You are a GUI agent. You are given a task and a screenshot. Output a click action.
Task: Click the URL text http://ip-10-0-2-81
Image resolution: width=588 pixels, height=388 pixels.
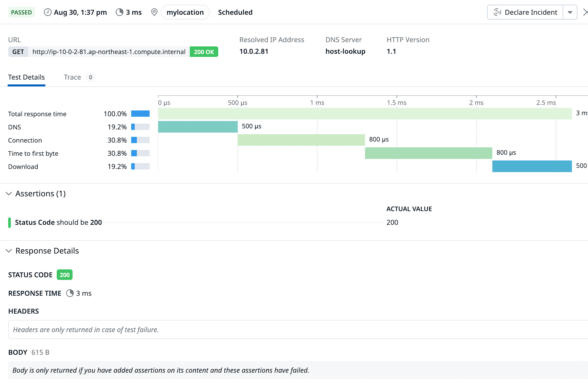click(x=109, y=52)
